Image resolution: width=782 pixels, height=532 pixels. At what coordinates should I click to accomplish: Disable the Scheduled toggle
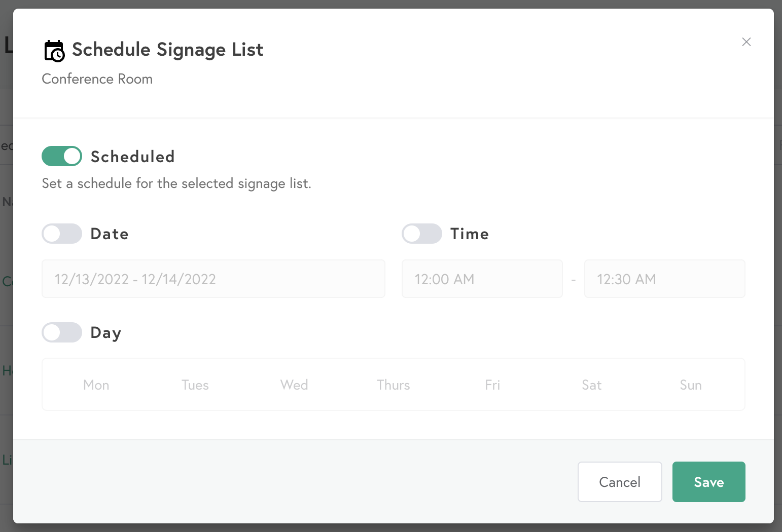pos(61,156)
